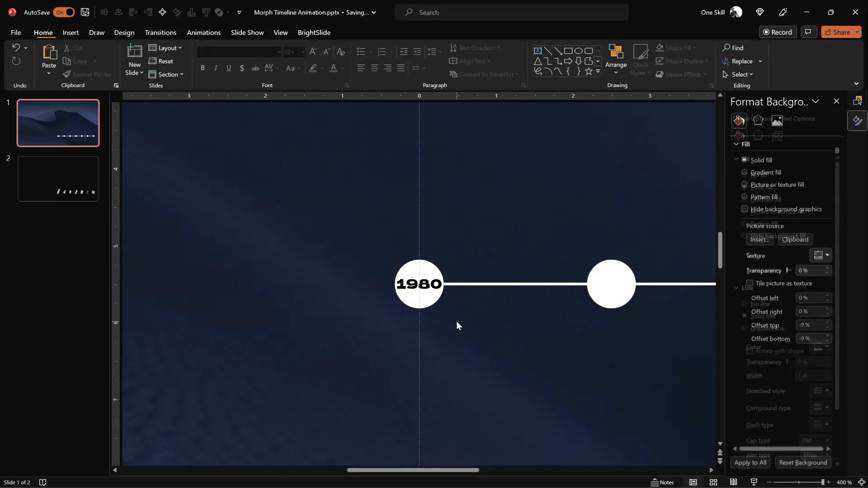Open Slide Sorter view from status bar

(713, 482)
